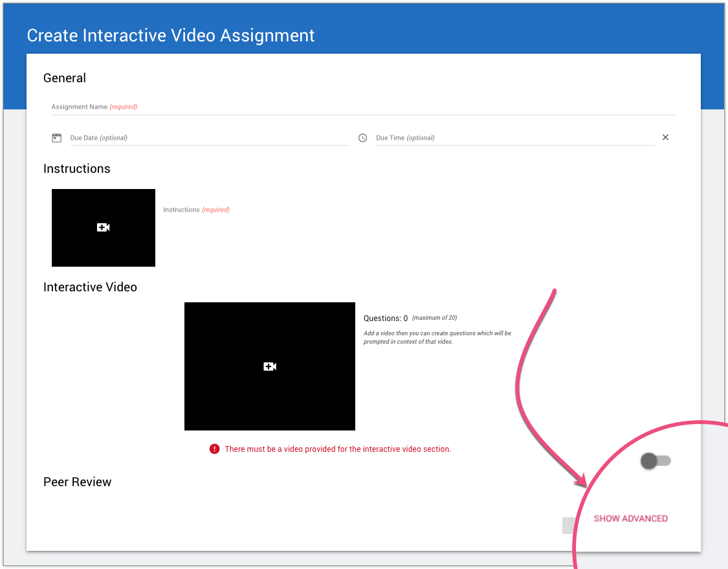Viewport: 728px width, 569px height.
Task: Click the '(maximum of 20)' note
Action: tap(435, 318)
